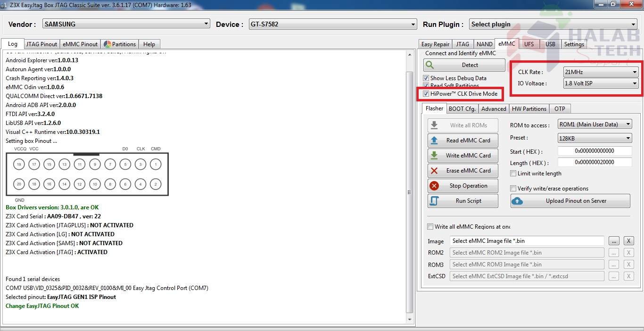Select pin 5 D0 on the pinout diagram
This screenshot has width=644, height=331.
click(x=125, y=165)
